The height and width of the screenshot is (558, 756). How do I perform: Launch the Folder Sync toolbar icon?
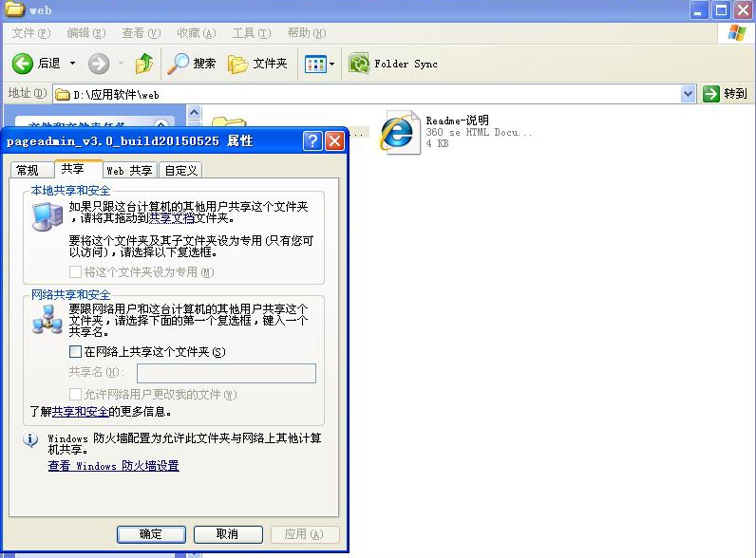[x=359, y=64]
